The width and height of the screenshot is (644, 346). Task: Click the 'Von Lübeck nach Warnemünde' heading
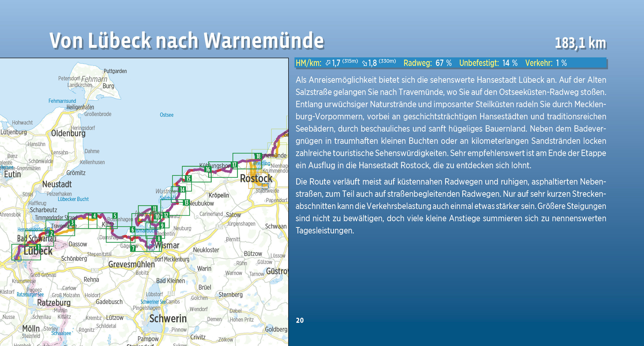click(187, 41)
